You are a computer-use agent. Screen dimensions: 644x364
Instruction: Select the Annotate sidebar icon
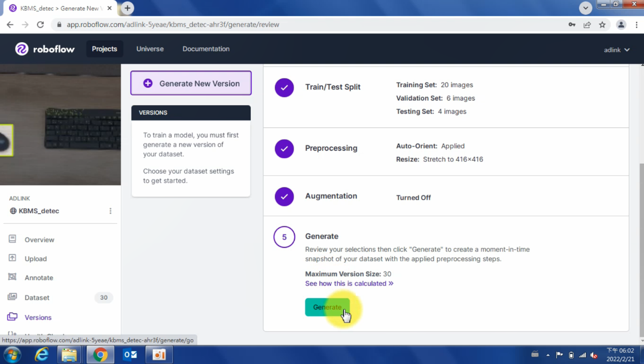[x=13, y=277]
